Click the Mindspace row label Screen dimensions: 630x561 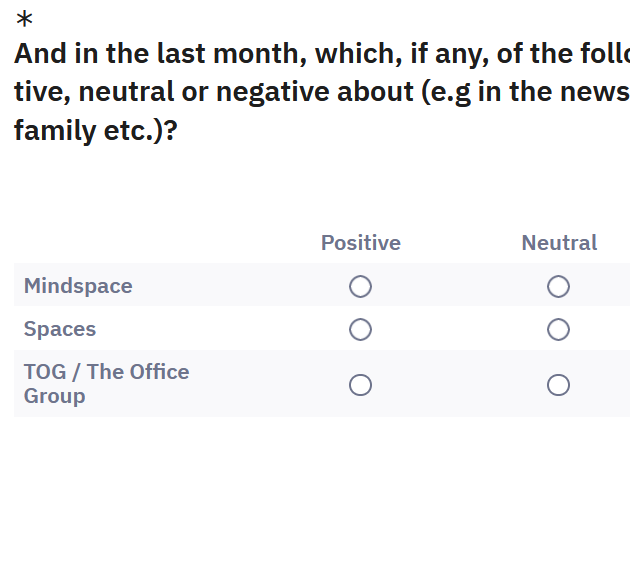78,287
